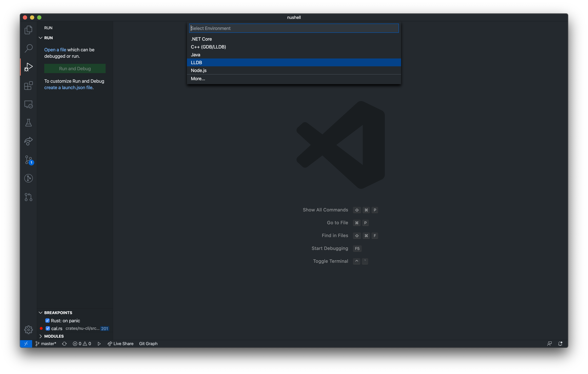Choose LLDB from environment list
Screen dimensions: 588x374
(294, 62)
